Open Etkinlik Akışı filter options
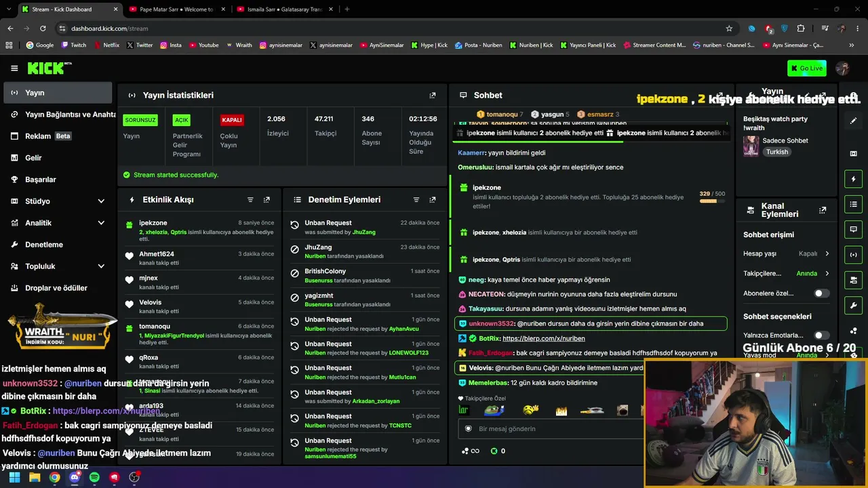 250,200
